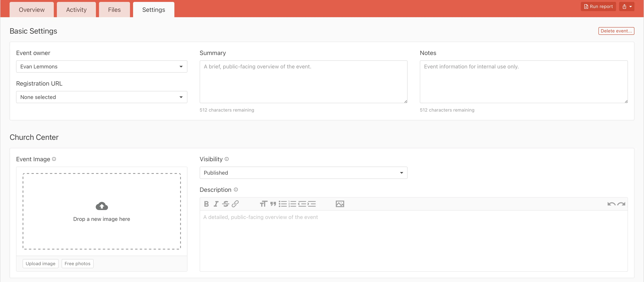Expand the Registration URL selector
Image resolution: width=644 pixels, height=282 pixels.
(x=101, y=97)
